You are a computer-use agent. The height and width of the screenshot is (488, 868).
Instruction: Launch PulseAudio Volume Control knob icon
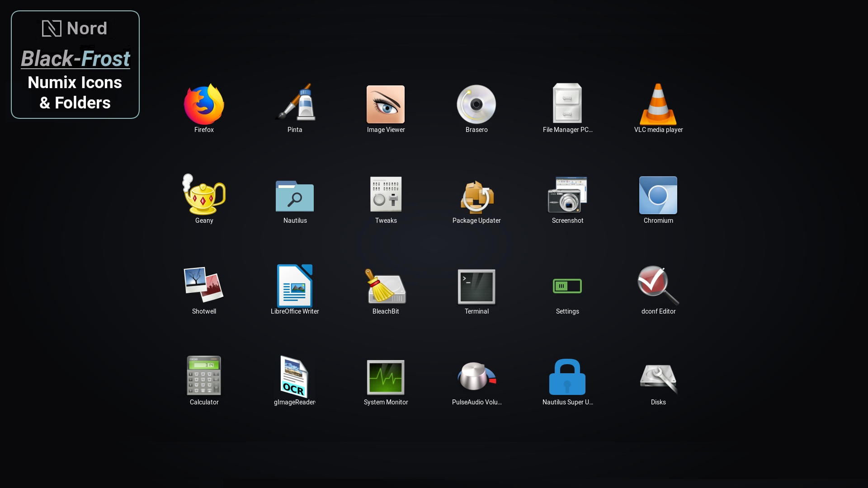click(476, 376)
